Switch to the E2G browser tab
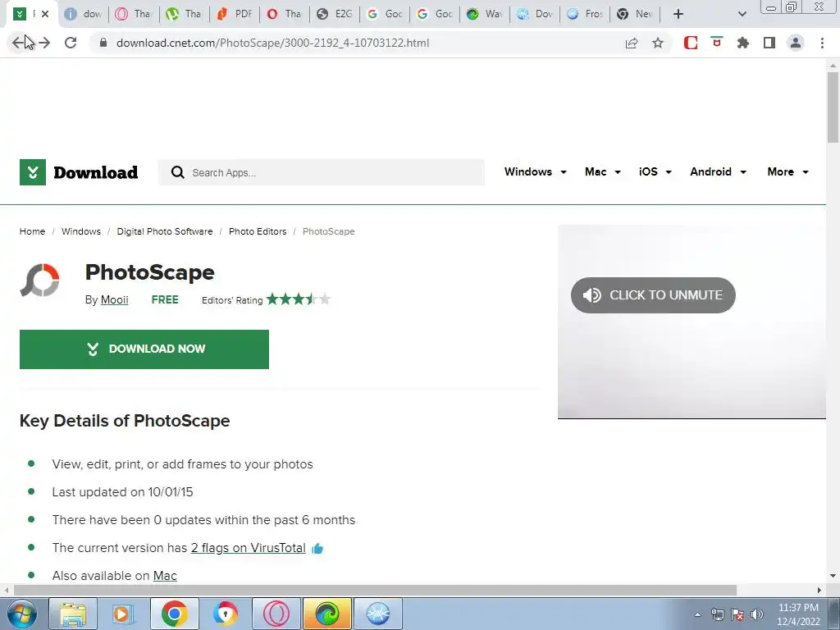The width and height of the screenshot is (840, 630). coord(335,14)
